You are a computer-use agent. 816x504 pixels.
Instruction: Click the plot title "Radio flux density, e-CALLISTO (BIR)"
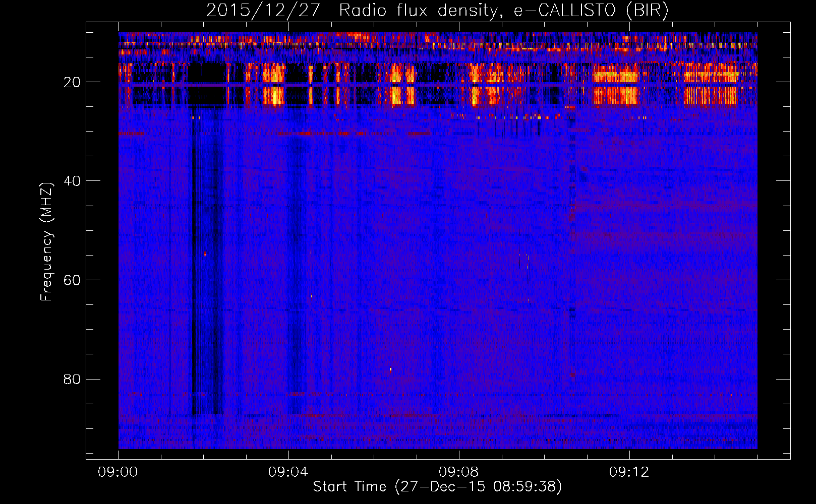tap(503, 11)
